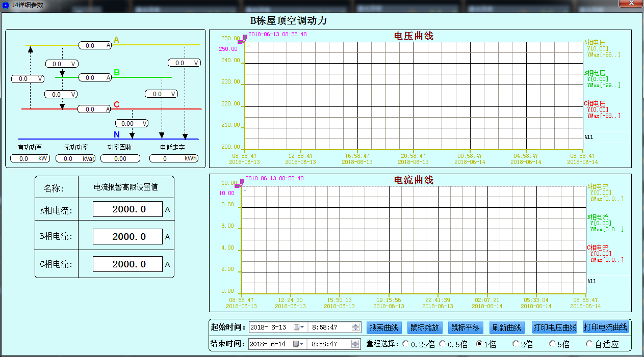Click the start time spinner up arrow

pyautogui.click(x=355, y=325)
